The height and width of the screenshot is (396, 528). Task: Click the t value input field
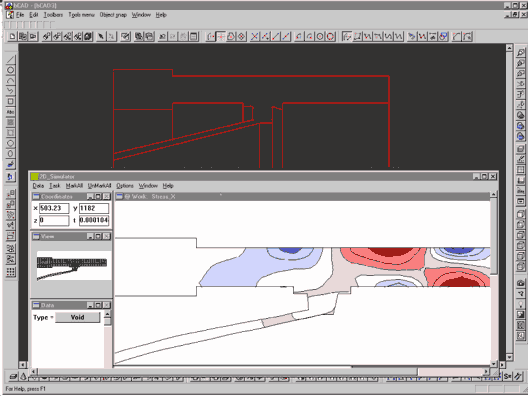tap(94, 220)
